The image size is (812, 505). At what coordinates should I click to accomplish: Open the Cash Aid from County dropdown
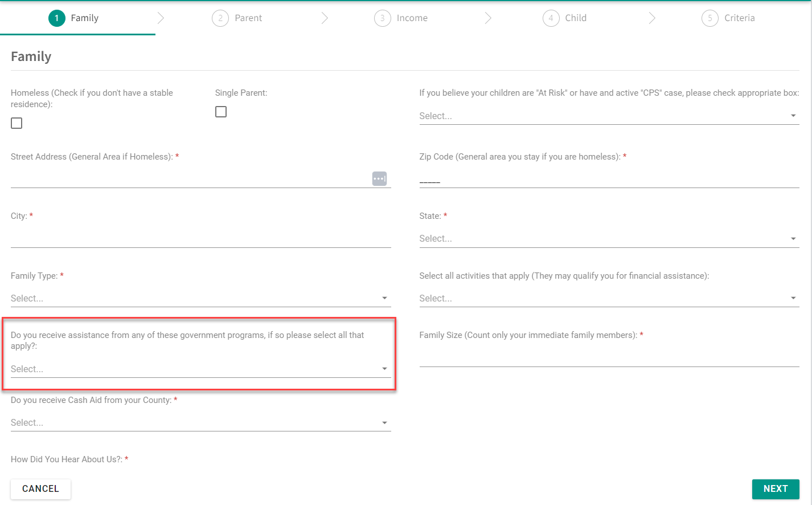(x=200, y=422)
